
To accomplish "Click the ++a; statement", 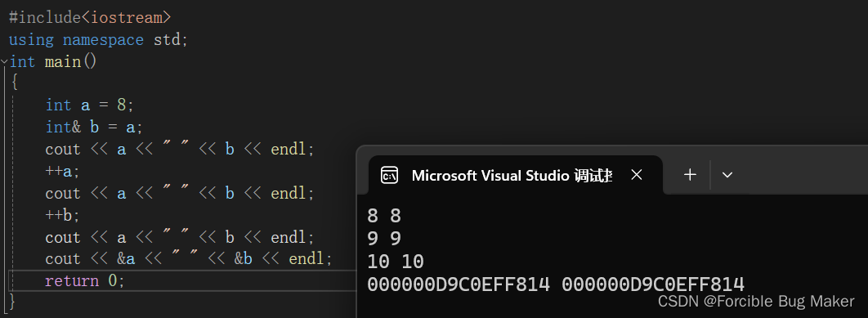I will 63,171.
